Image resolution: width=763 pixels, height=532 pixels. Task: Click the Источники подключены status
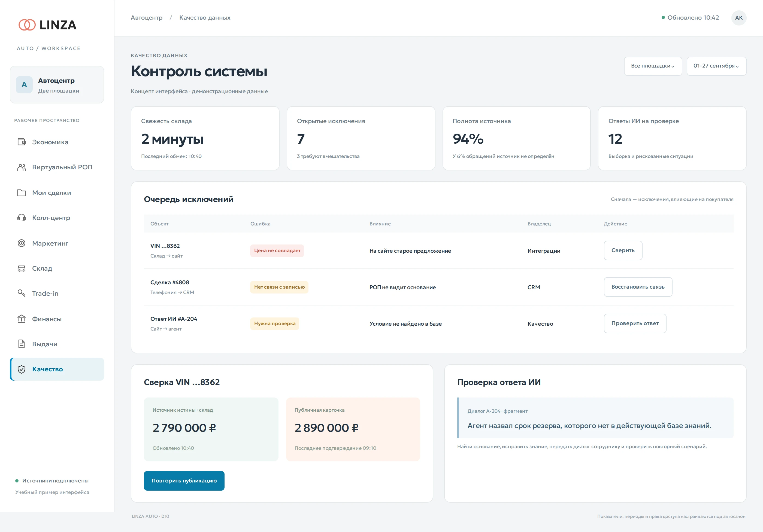coord(52,481)
